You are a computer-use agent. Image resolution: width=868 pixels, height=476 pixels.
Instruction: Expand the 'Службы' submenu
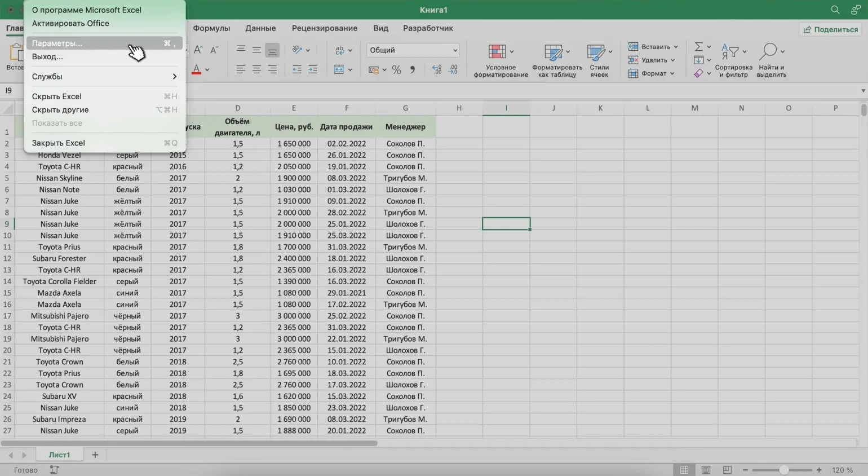(x=104, y=77)
